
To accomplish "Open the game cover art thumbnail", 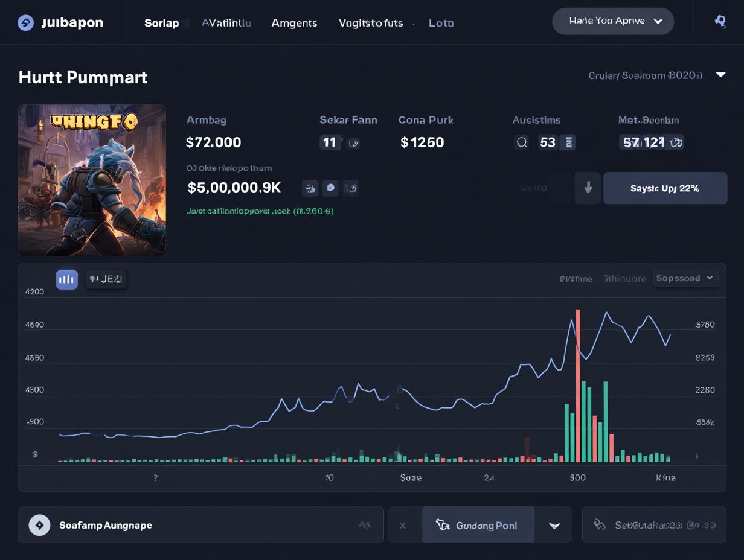I will point(92,180).
